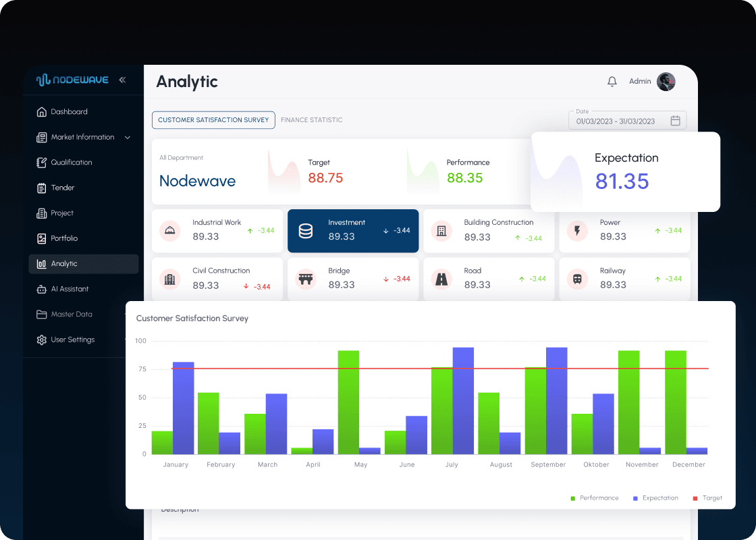756x540 pixels.
Task: Click the Expectation value 81.35
Action: click(x=622, y=182)
